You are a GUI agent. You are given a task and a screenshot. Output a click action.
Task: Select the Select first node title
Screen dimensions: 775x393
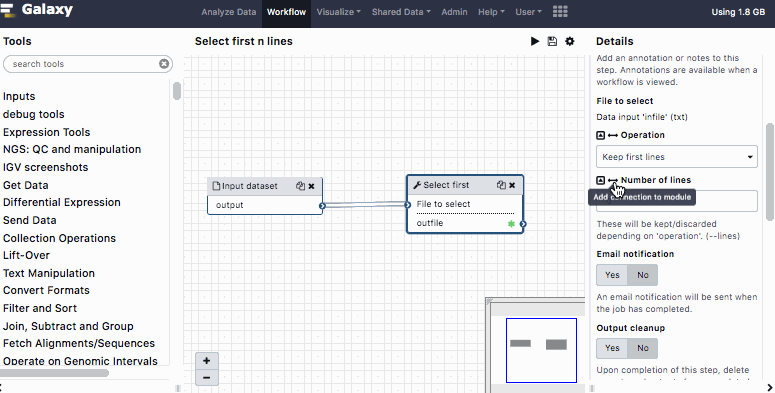pyautogui.click(x=446, y=185)
